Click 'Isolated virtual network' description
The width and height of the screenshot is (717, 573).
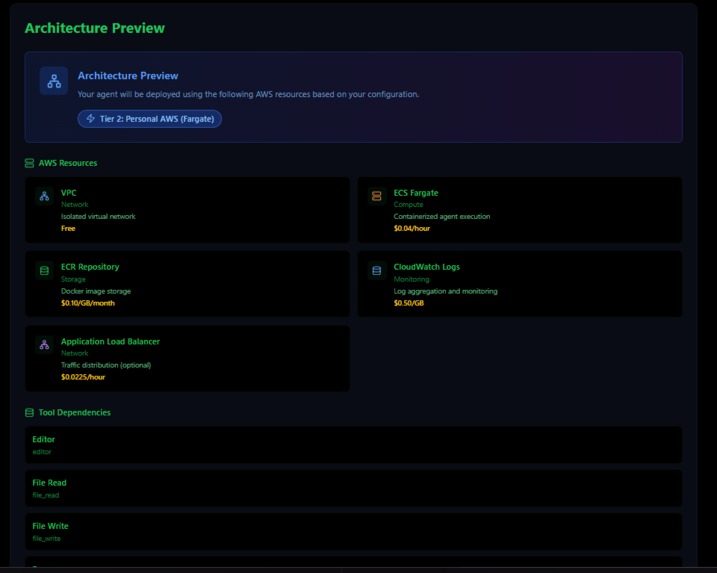click(x=98, y=216)
